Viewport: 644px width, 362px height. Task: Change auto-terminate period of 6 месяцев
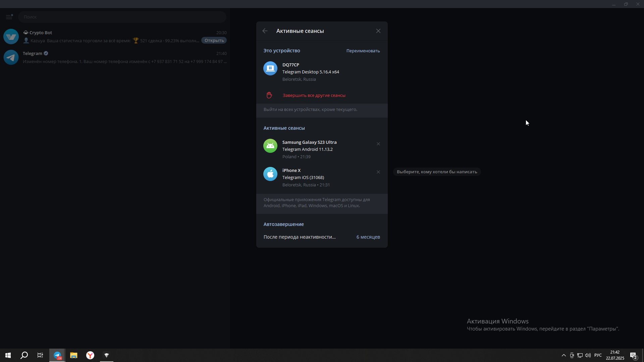pos(368,237)
